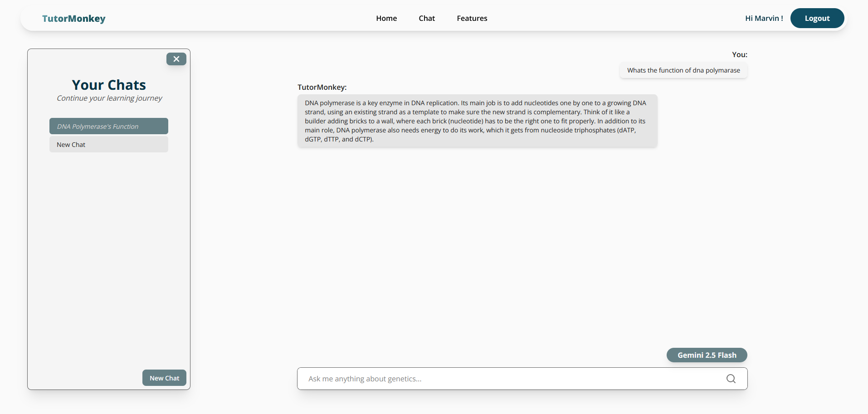Click the search magnifier icon in the input bar
This screenshot has width=868, height=414.
click(731, 379)
